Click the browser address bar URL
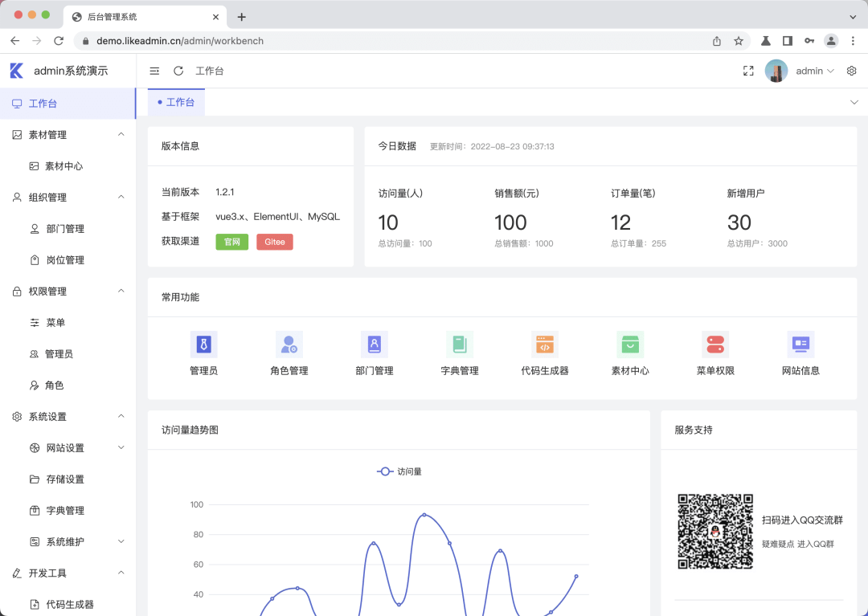 pyautogui.click(x=180, y=41)
